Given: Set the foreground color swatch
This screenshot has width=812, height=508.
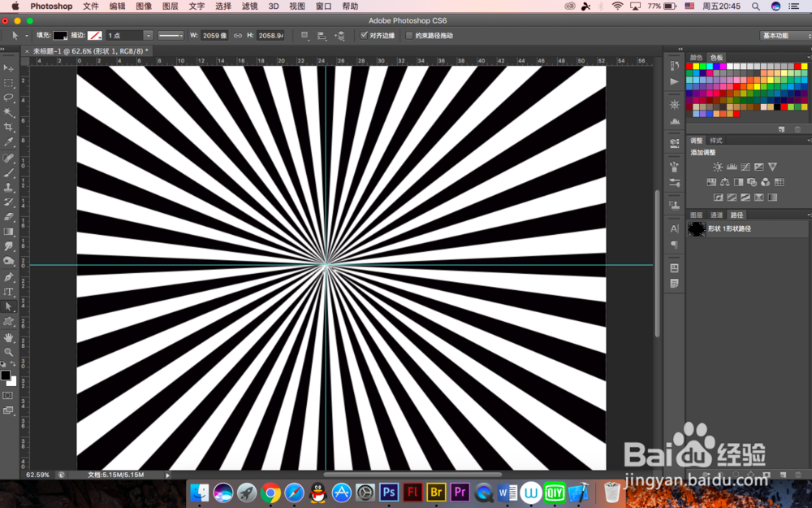Looking at the screenshot, I should [5, 376].
